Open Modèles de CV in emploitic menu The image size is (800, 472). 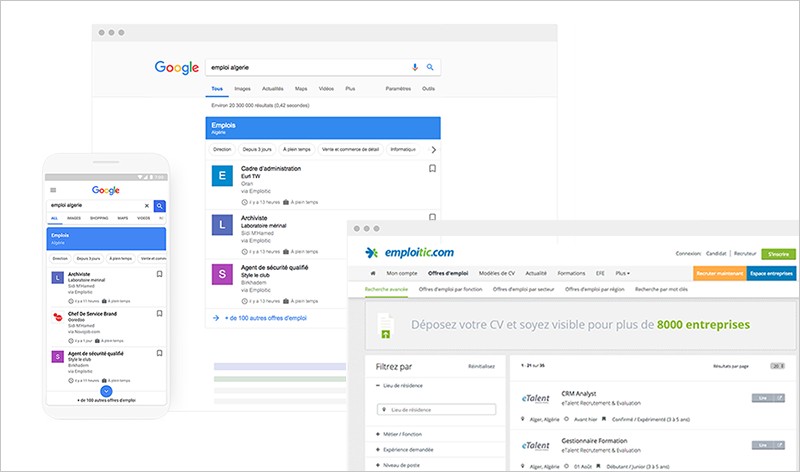click(x=496, y=274)
